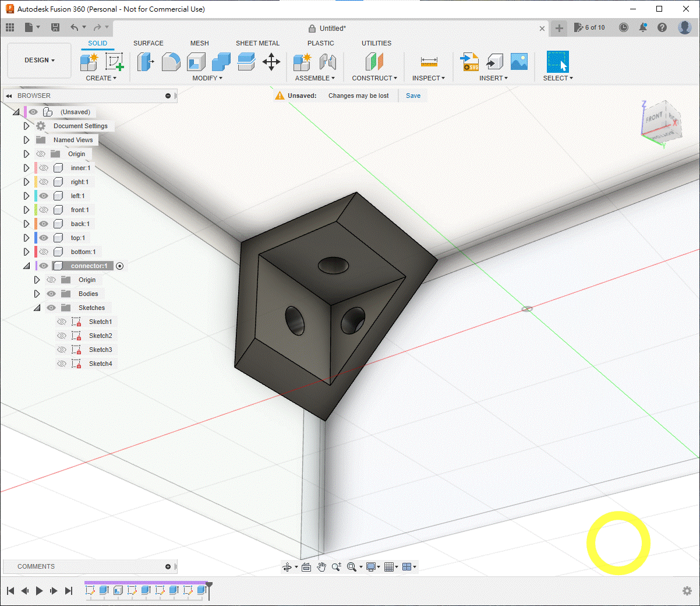Click the Create Sketch tool icon
This screenshot has width=700, height=606.
click(x=114, y=62)
